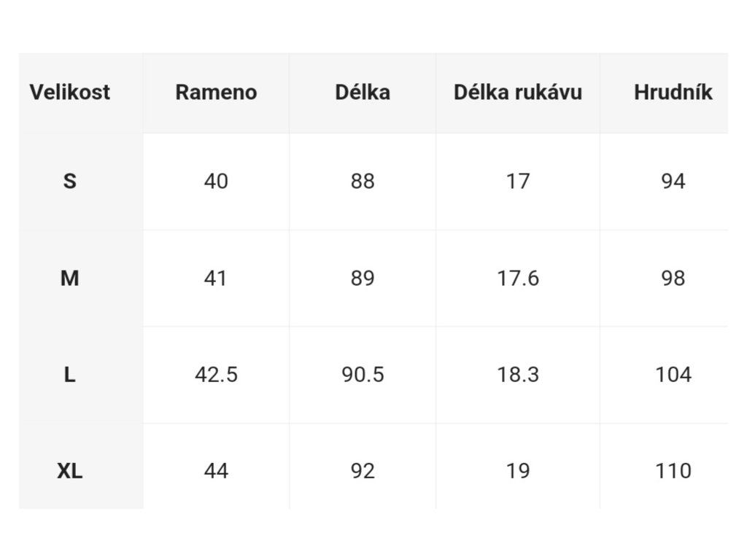
Task: Click the Hrudník column header
Action: point(673,92)
